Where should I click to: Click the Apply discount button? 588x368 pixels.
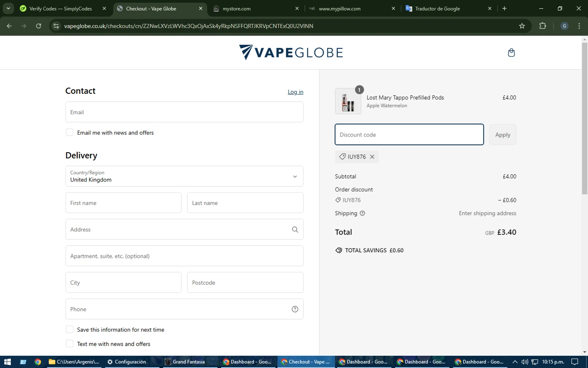point(503,135)
